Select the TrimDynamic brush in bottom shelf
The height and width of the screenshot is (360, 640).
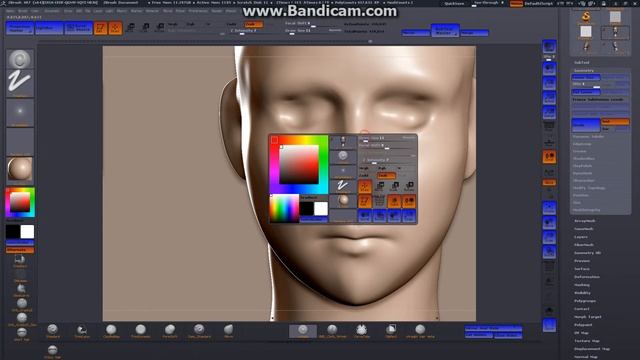[x=140, y=331]
